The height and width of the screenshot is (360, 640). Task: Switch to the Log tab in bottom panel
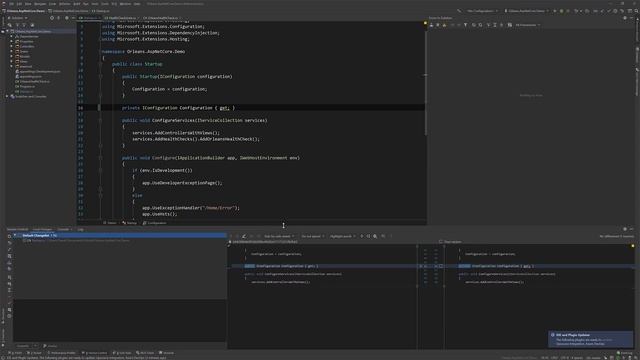80,229
